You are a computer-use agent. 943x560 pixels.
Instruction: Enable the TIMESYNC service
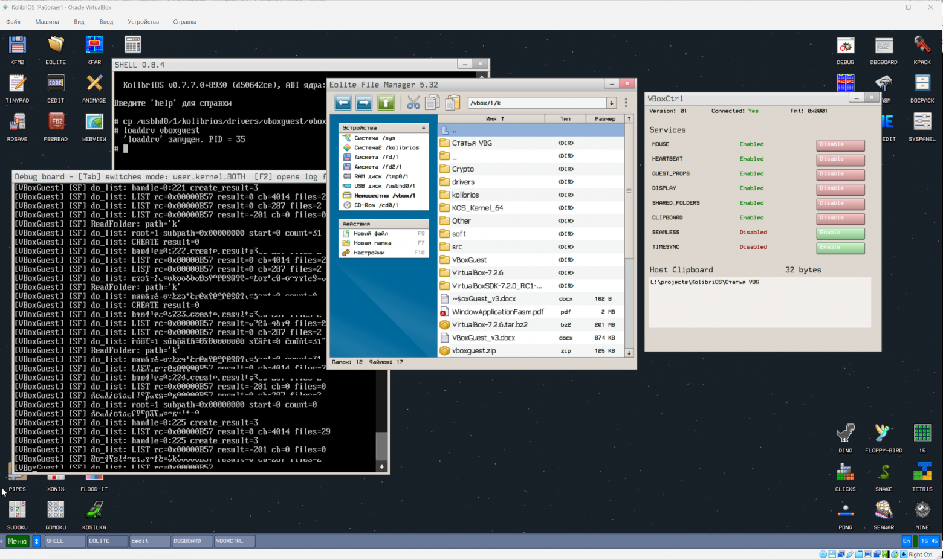(x=840, y=248)
